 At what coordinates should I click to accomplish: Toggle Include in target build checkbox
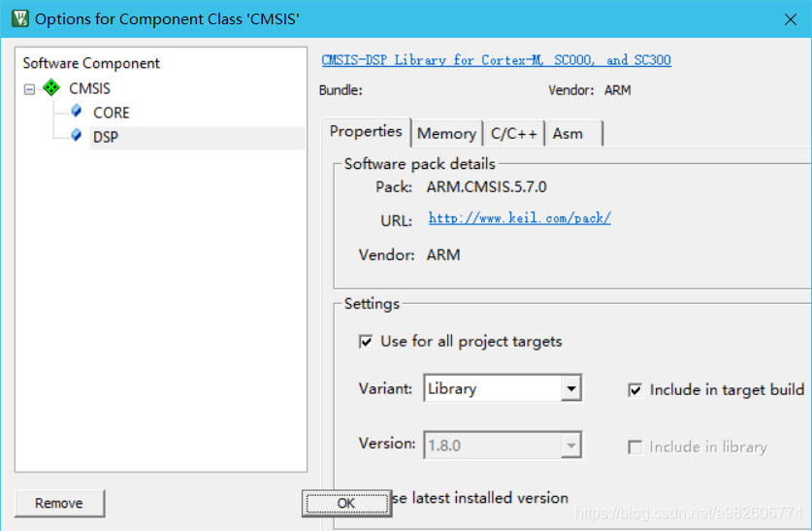pos(634,390)
